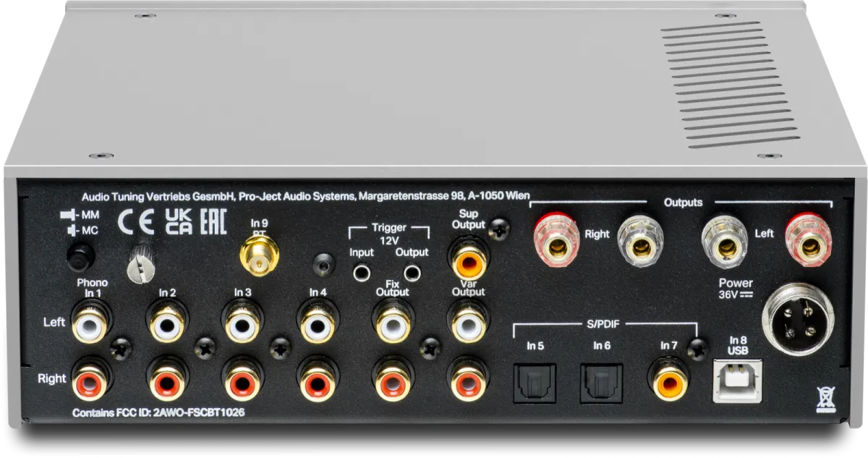868x458 pixels.
Task: Click the Phono In 1 Left white jack
Action: (x=92, y=323)
